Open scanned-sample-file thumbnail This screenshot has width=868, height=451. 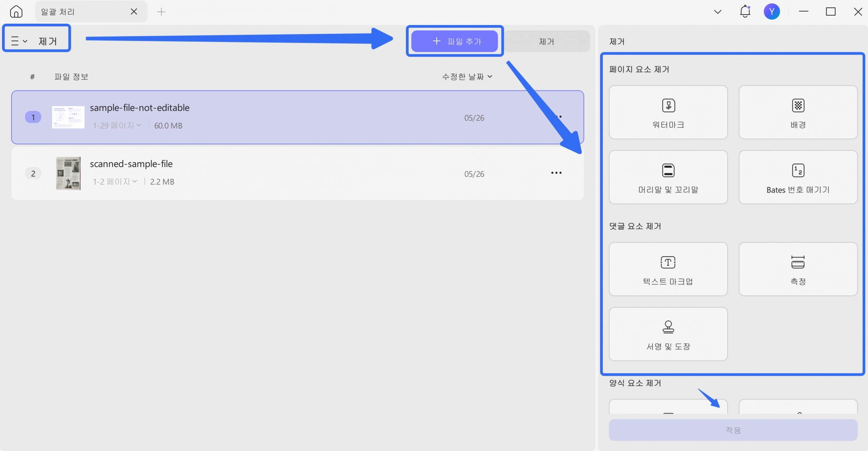(x=68, y=173)
